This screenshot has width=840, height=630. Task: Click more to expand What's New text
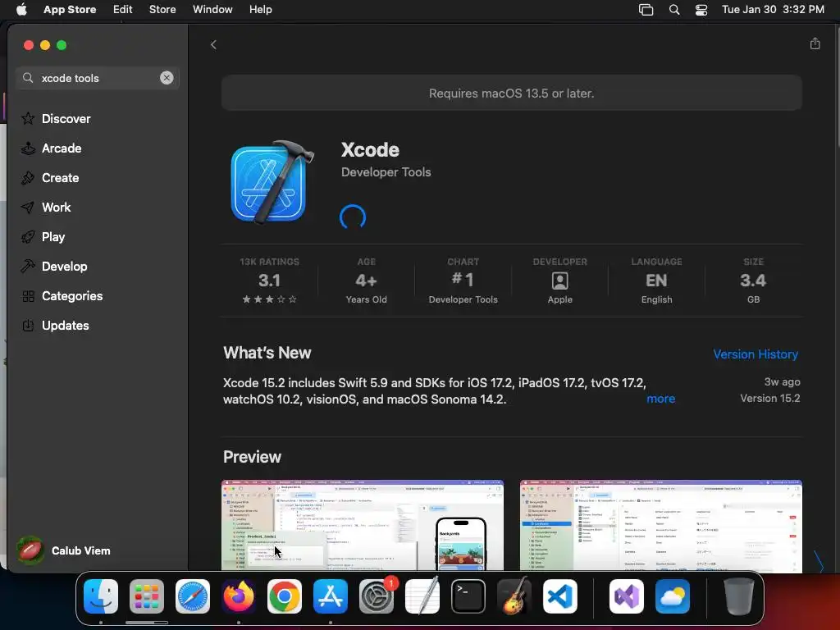pyautogui.click(x=660, y=399)
